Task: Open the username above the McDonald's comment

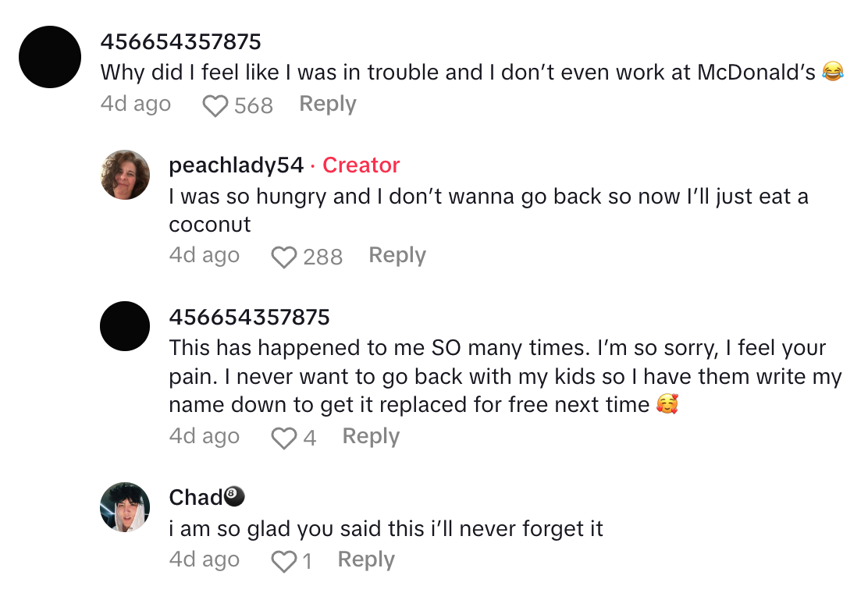Action: click(180, 41)
